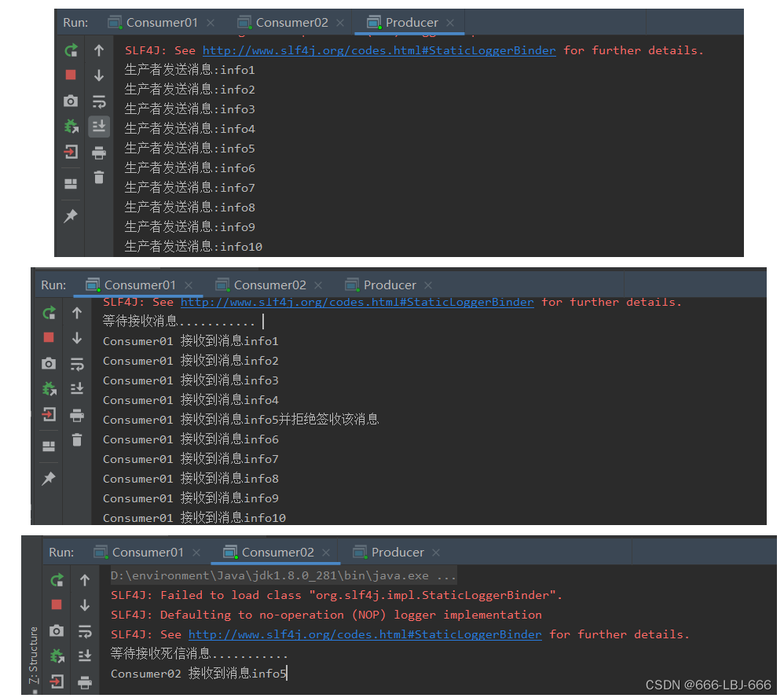
Task: Click the bug-with-arrow icon in the Producer panel
Action: (x=71, y=126)
